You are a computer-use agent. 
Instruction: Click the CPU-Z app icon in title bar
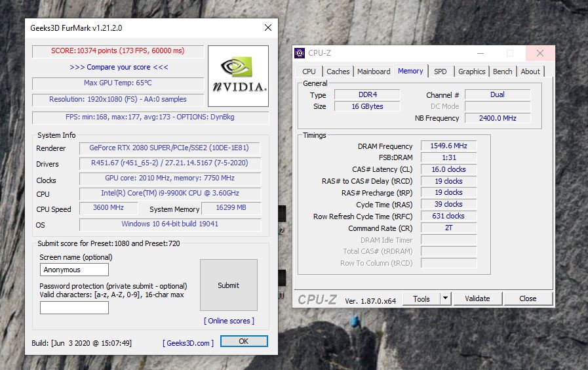click(300, 53)
